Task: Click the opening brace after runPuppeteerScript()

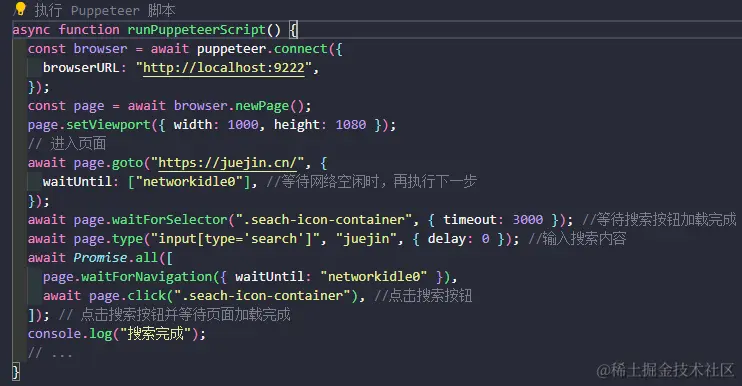Action: point(293,30)
